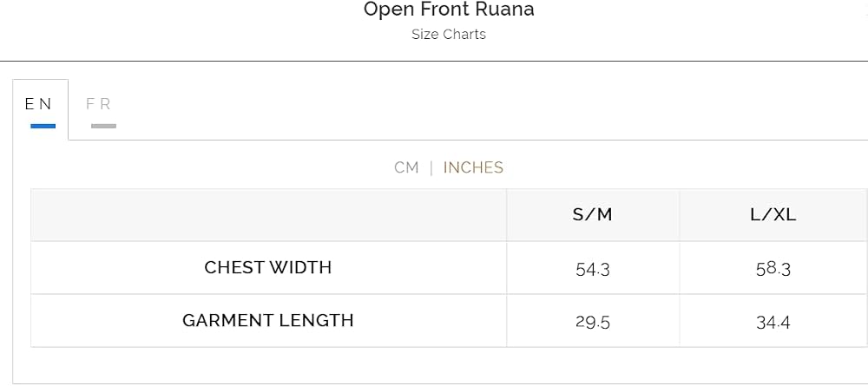The width and height of the screenshot is (868, 386).
Task: Click the gray underline below FR
Action: (x=103, y=126)
